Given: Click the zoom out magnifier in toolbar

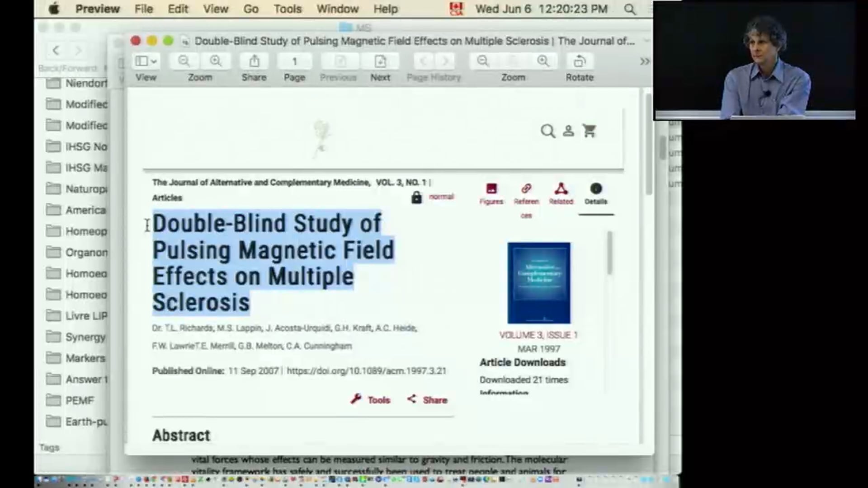Looking at the screenshot, I should point(184,61).
